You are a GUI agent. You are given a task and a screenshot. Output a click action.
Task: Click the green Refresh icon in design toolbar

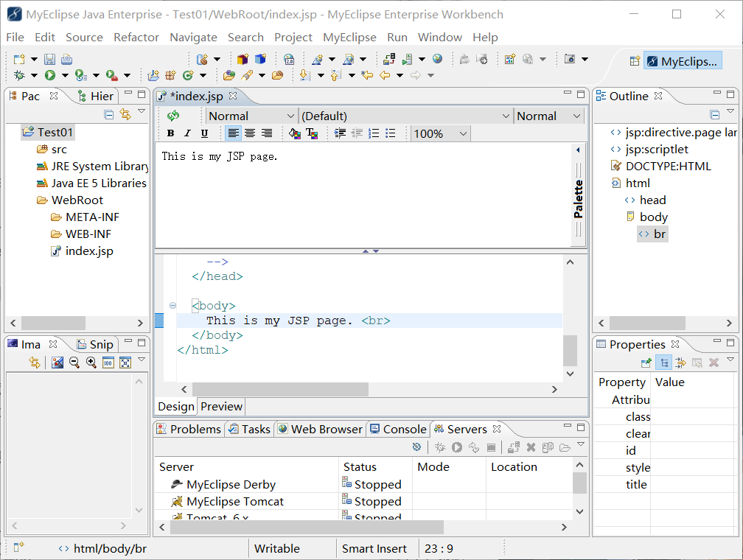[x=173, y=116]
